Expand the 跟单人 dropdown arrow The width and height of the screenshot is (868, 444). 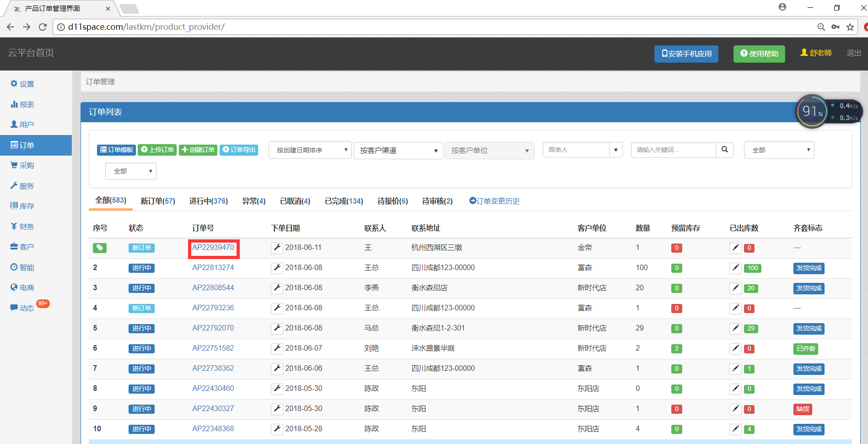pos(616,150)
